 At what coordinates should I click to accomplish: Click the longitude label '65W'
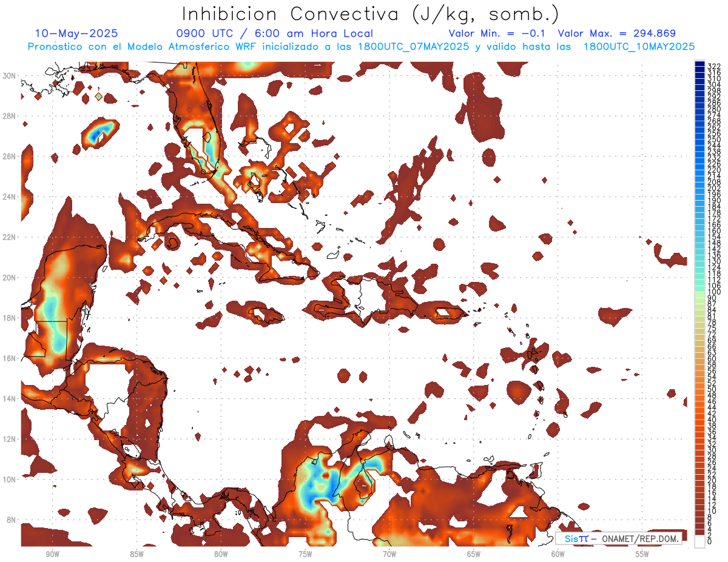click(474, 554)
